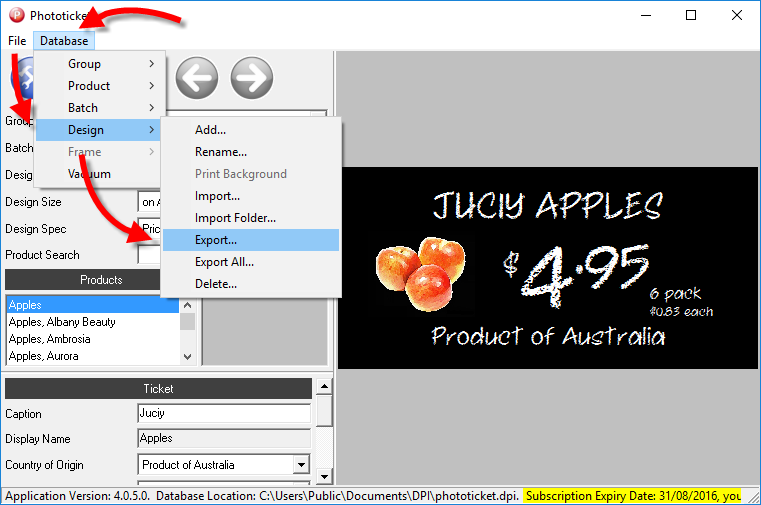Click Import Folder... in submenu
This screenshot has height=505, width=761.
pyautogui.click(x=235, y=218)
